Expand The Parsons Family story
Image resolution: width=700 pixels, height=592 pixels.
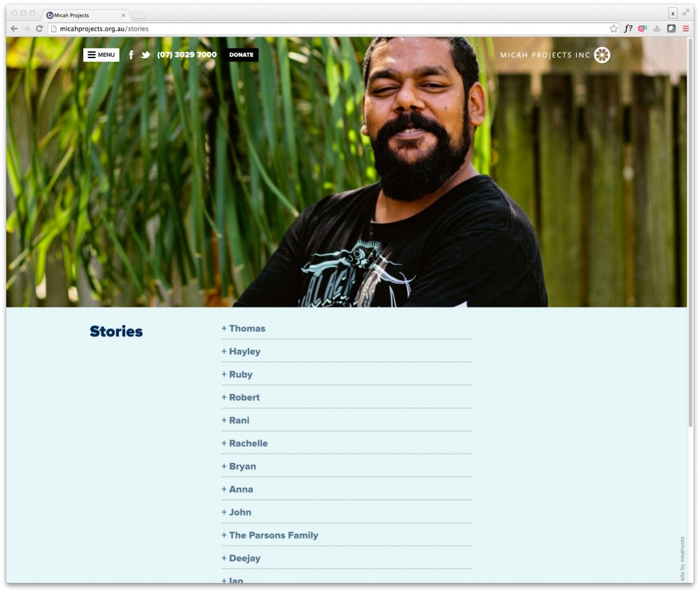click(270, 535)
